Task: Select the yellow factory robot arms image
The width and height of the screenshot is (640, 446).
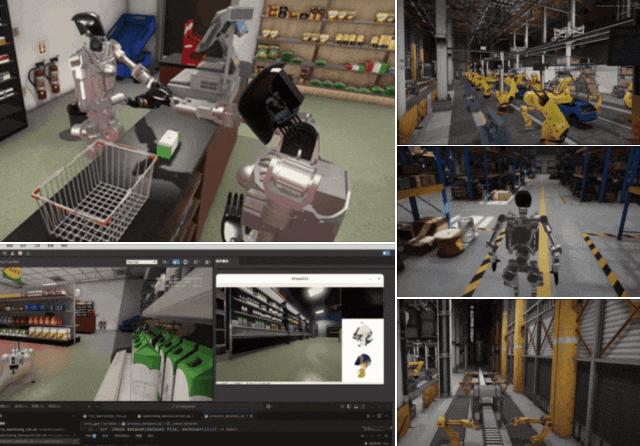Action: click(x=519, y=72)
